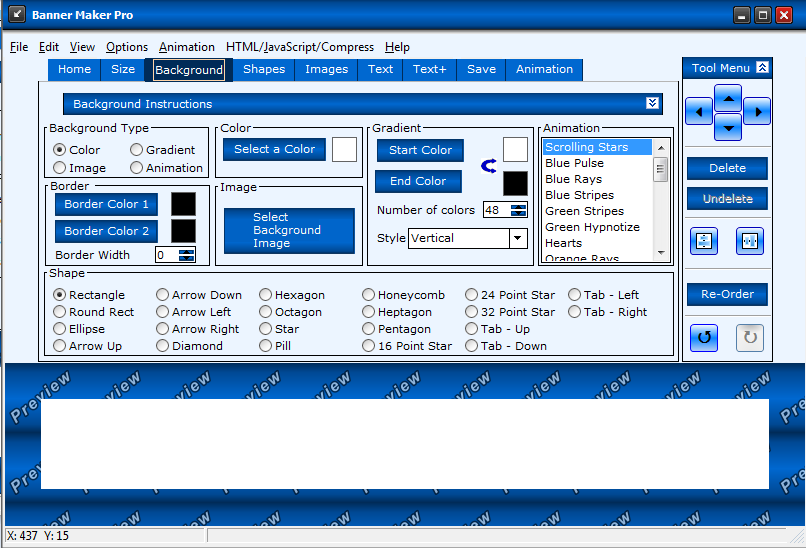Open the Help menu
The image size is (806, 548).
(x=397, y=47)
